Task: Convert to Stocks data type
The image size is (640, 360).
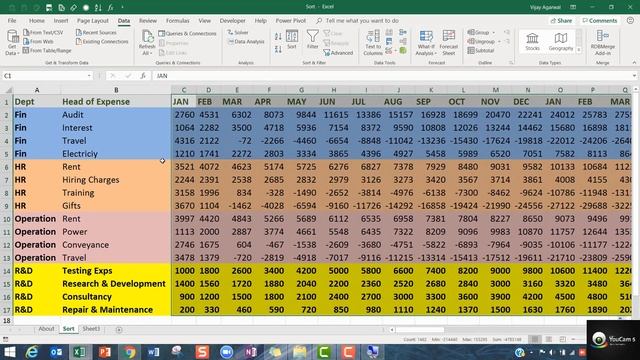Action: pyautogui.click(x=532, y=41)
